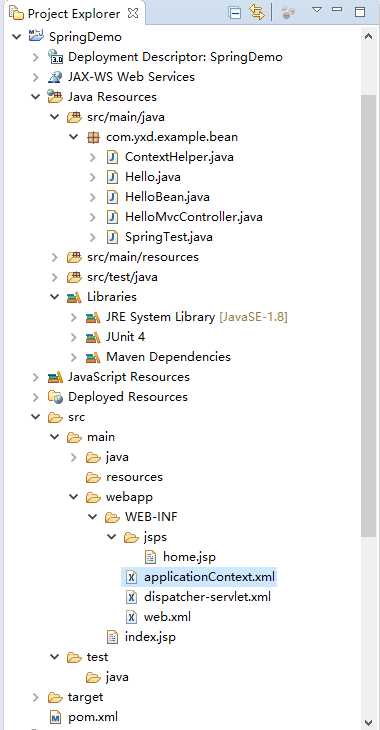Select src/test/java source folder
380x730 pixels.
[x=122, y=277]
